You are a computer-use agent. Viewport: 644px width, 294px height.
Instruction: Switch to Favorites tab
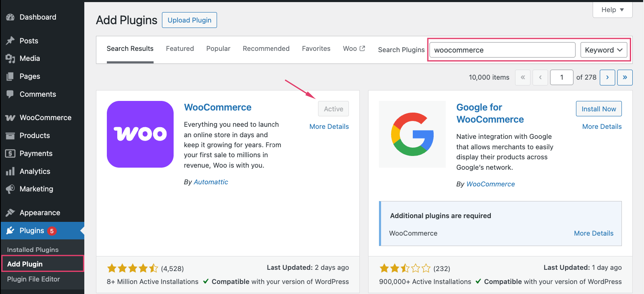point(316,49)
